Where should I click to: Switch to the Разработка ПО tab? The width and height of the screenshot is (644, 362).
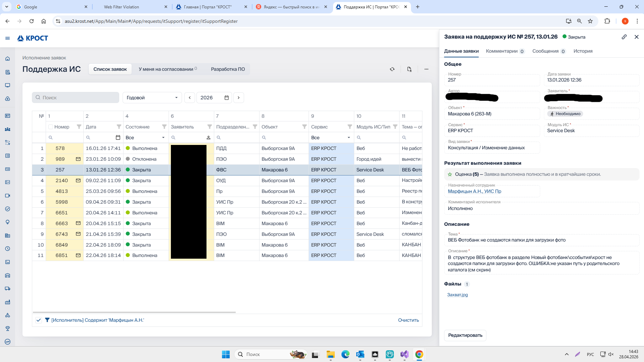tap(228, 69)
